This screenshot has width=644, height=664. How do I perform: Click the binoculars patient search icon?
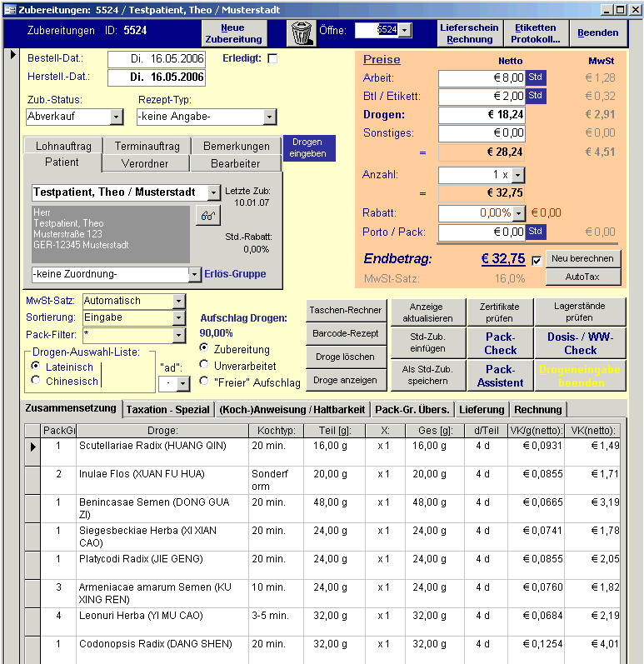pyautogui.click(x=207, y=216)
